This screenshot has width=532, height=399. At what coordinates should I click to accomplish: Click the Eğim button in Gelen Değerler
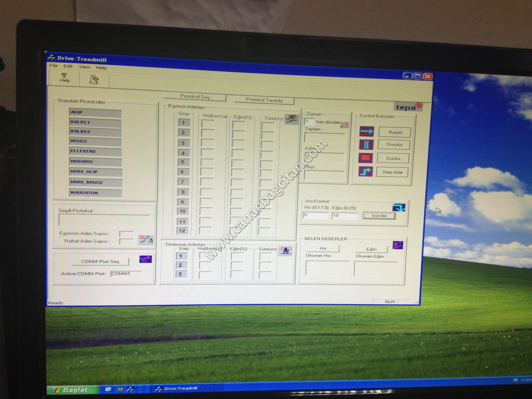371,249
